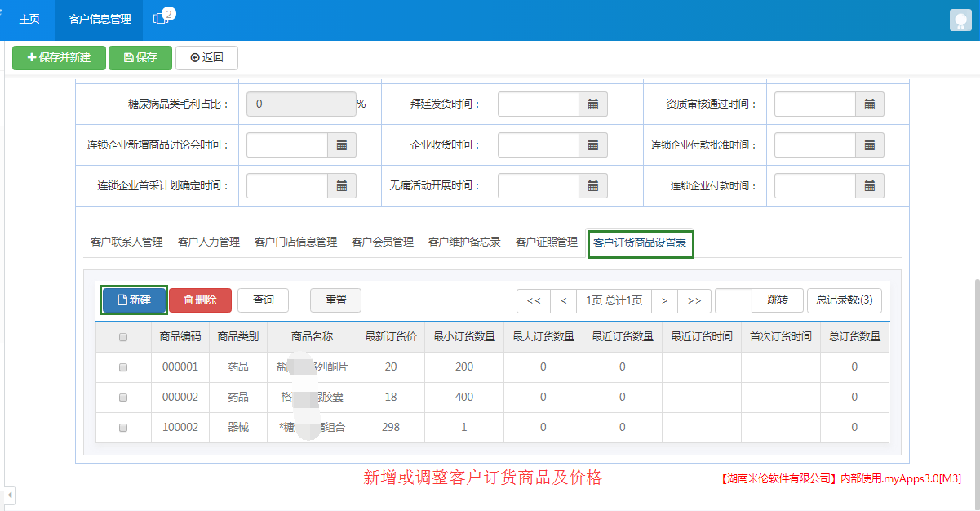The image size is (980, 511).
Task: Check the row for 商品编码 000001
Action: tap(123, 367)
